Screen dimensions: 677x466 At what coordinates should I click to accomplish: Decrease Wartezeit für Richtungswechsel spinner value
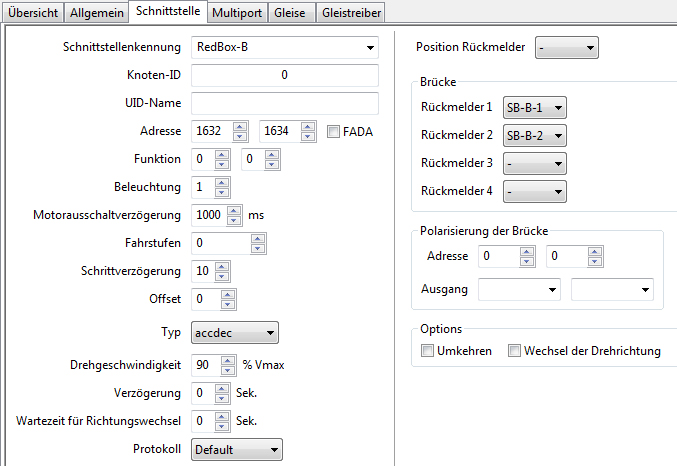coord(222,425)
